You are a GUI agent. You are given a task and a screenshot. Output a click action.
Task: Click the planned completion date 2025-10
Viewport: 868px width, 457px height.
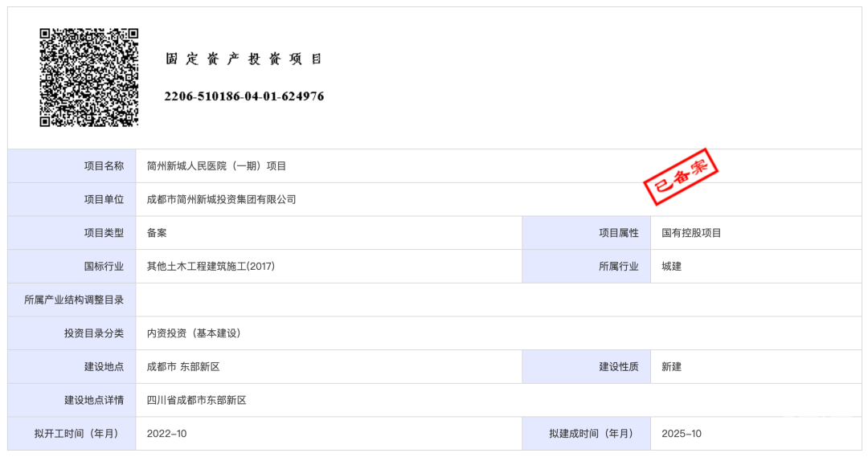click(x=682, y=434)
